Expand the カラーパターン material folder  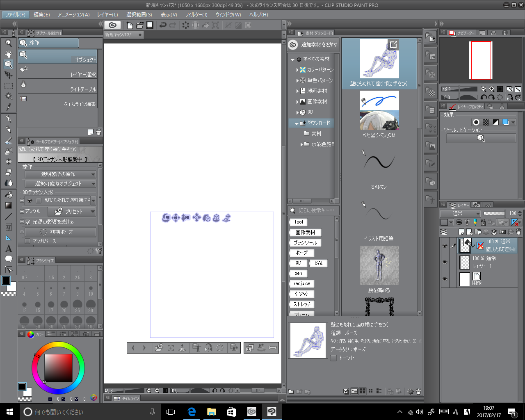point(297,70)
